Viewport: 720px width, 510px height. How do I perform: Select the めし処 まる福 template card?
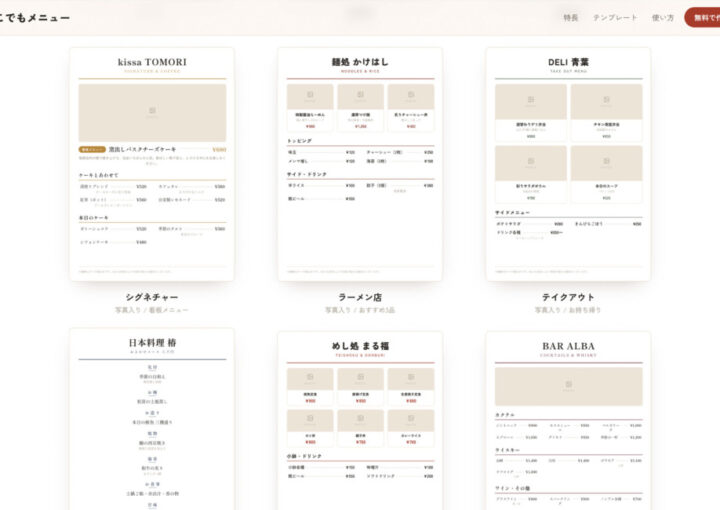pyautogui.click(x=360, y=420)
